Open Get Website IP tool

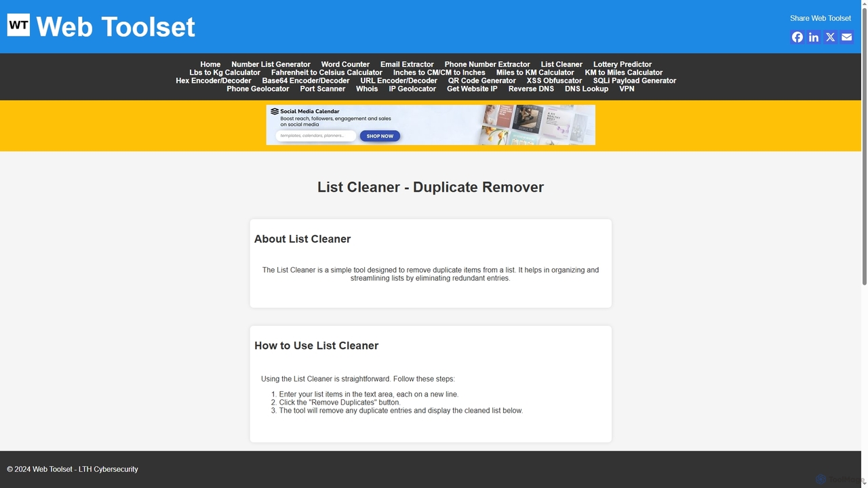472,89
